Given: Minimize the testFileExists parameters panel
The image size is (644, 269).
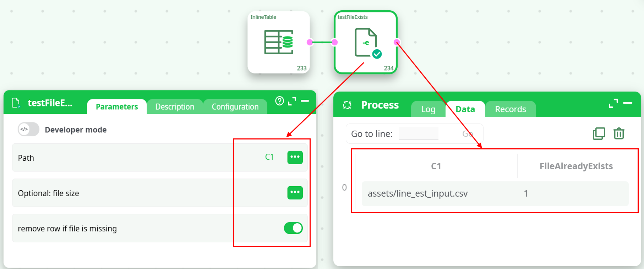Looking at the screenshot, I should (305, 101).
